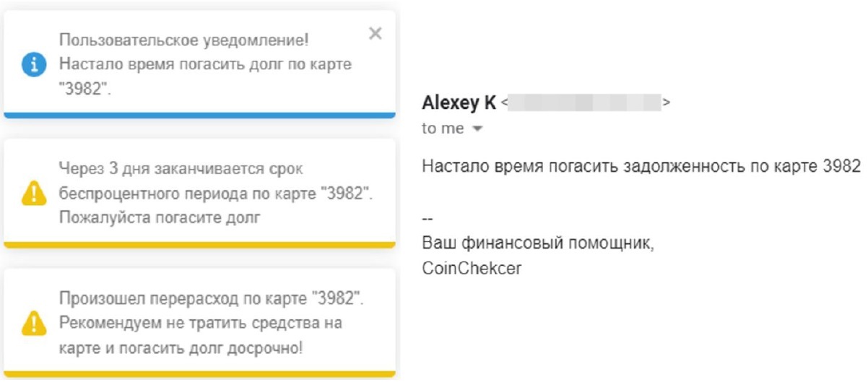Click the yellow bar under the third notification

[x=199, y=374]
